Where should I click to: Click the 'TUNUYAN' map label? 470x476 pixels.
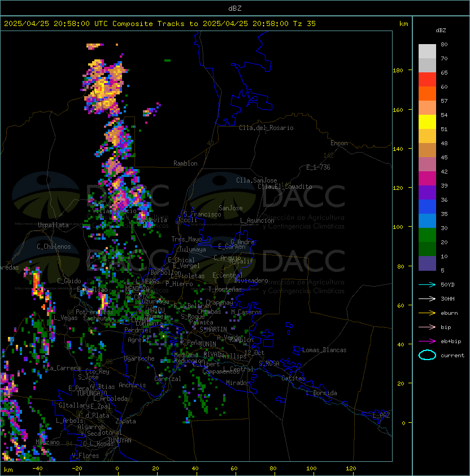[x=120, y=440]
